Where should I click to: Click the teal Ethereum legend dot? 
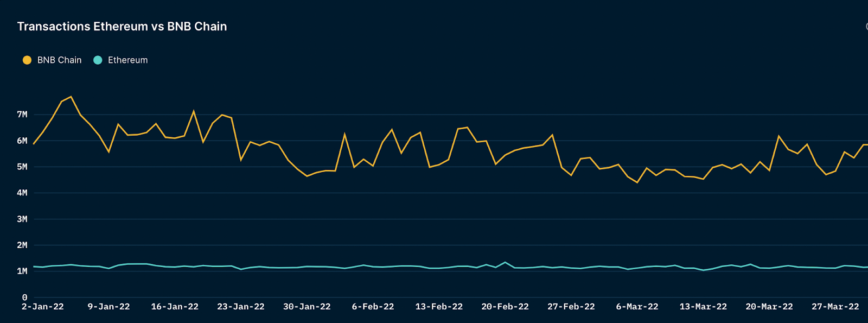click(98, 60)
